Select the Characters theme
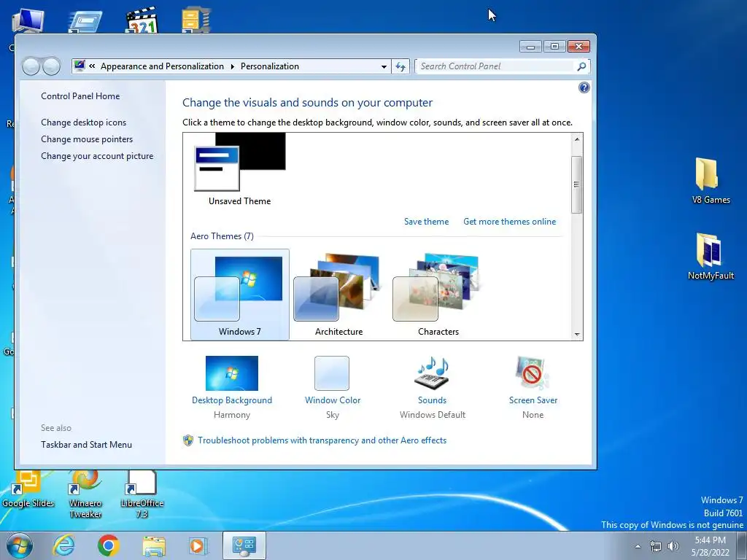747x560 pixels. click(438, 295)
